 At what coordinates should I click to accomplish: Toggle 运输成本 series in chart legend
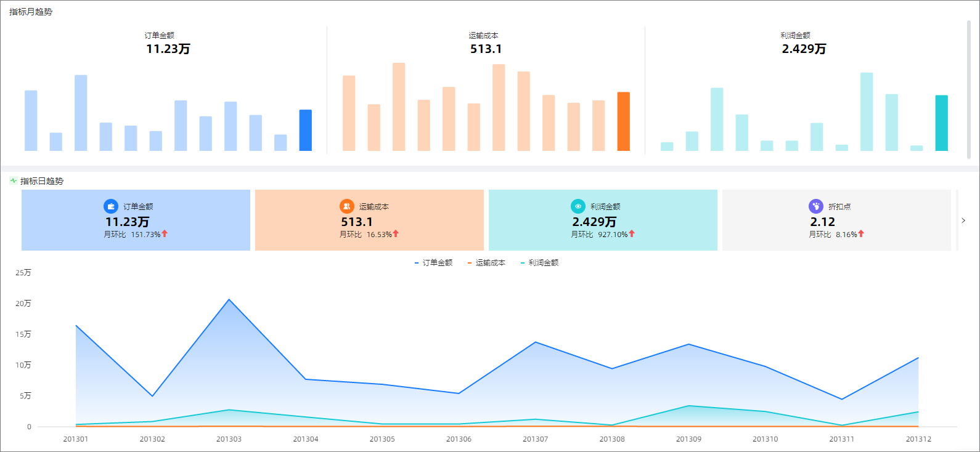[x=487, y=263]
